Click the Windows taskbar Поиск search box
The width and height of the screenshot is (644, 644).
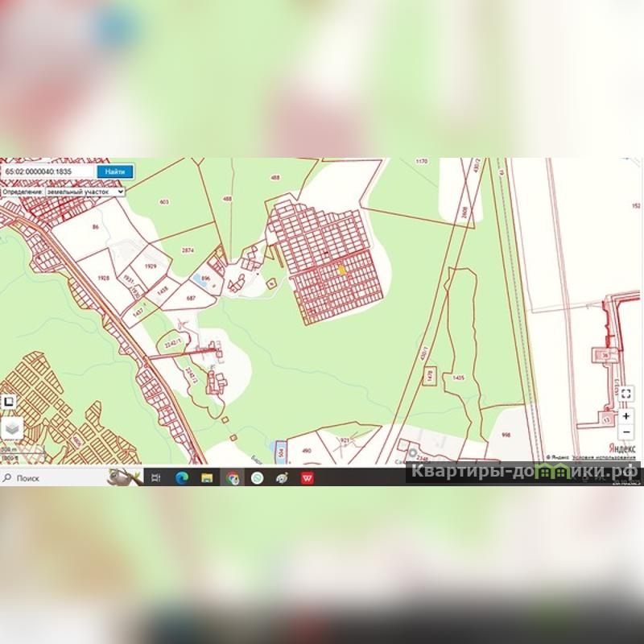coord(56,478)
